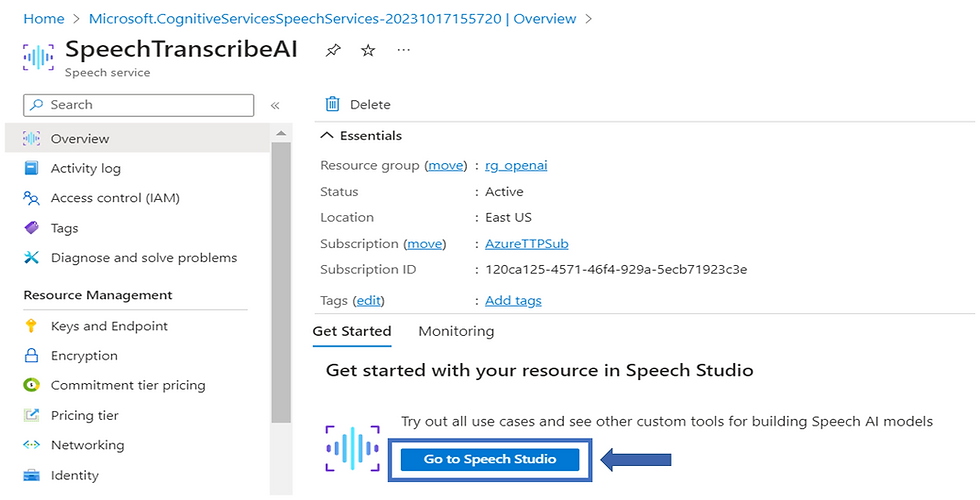Click the Overview sidebar icon
This screenshot has height=500, width=980.
pyautogui.click(x=31, y=138)
